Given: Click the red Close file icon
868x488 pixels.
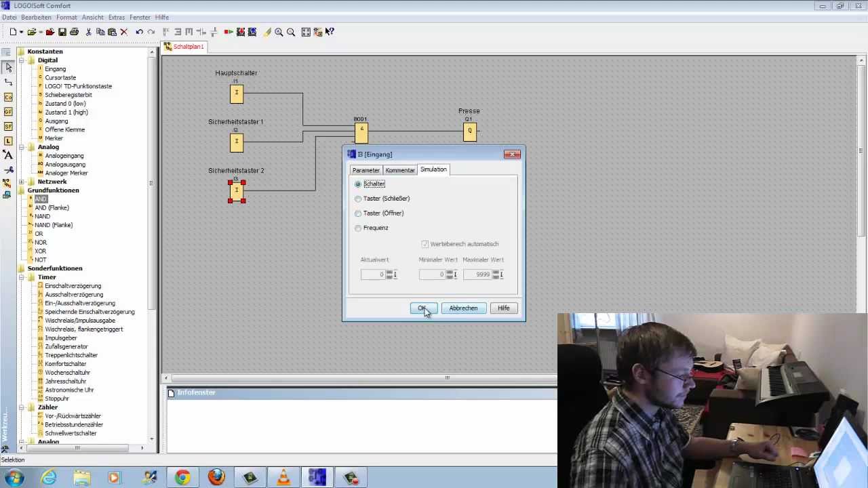Looking at the screenshot, I should [50, 32].
